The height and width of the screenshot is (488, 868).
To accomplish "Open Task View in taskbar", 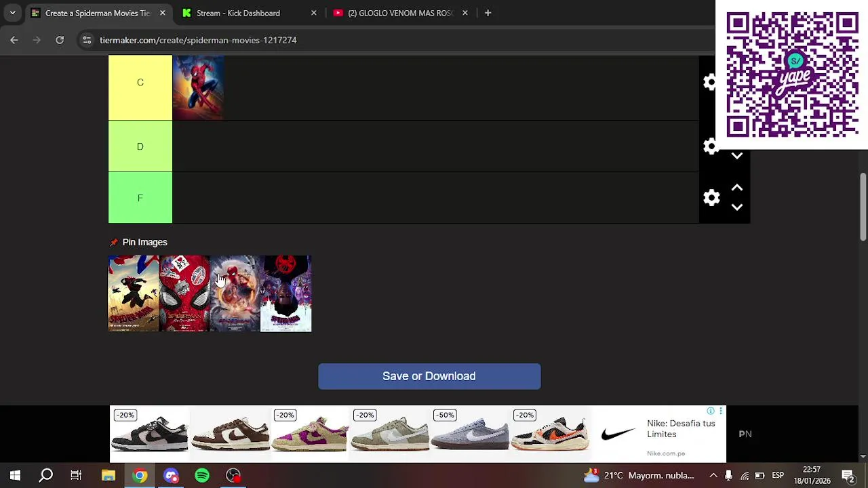I will pos(76,475).
